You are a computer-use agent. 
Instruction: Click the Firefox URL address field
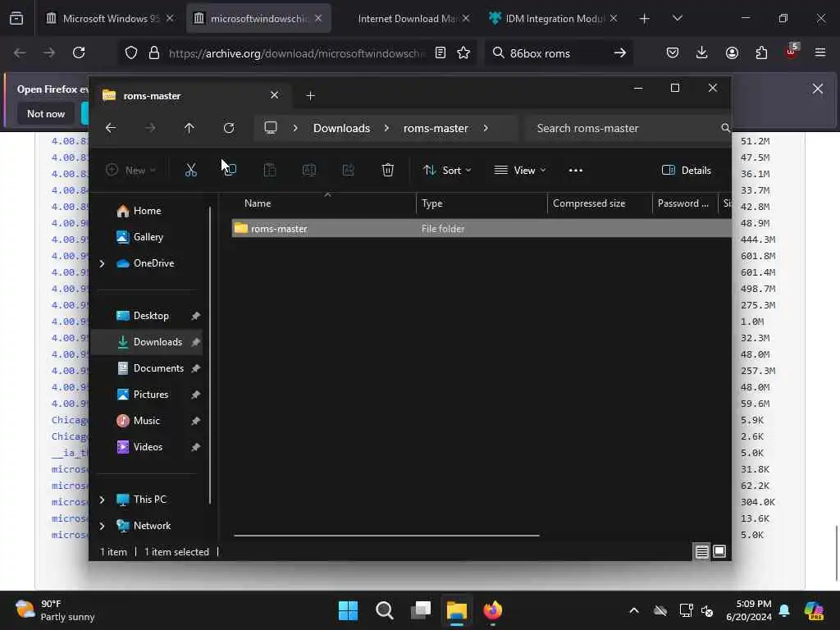297,53
